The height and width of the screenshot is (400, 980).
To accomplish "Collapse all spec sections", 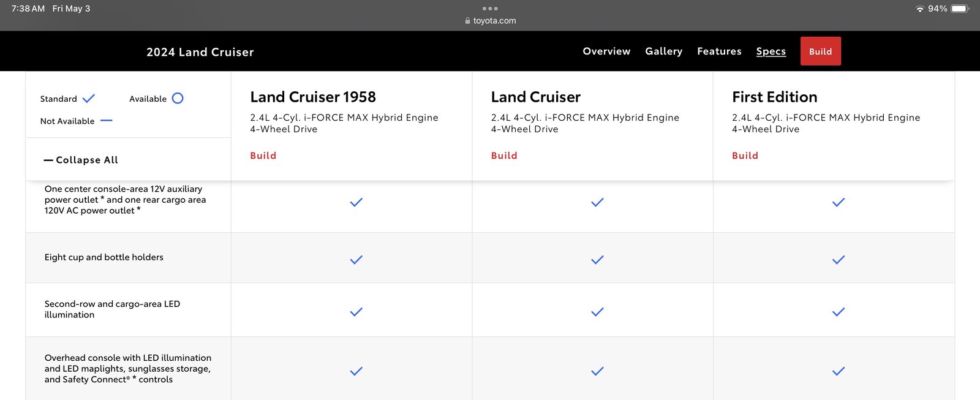I will [81, 160].
